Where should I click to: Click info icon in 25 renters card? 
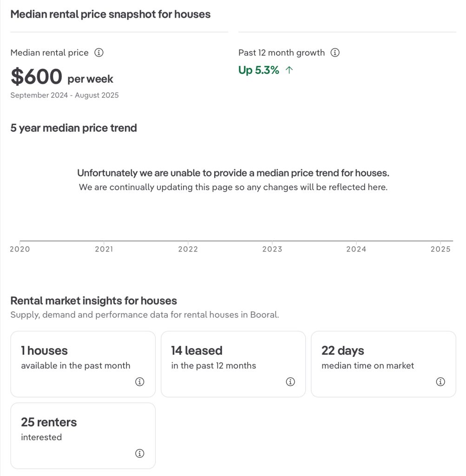pos(140,453)
